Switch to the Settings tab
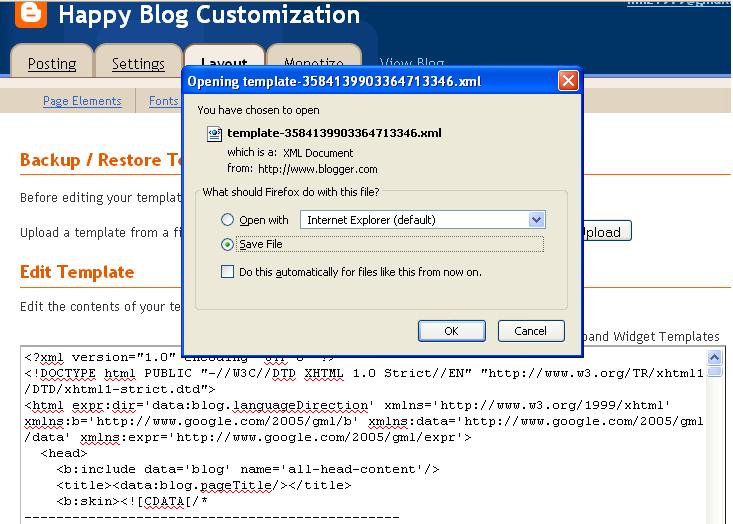Image resolution: width=733 pixels, height=524 pixels. (138, 63)
